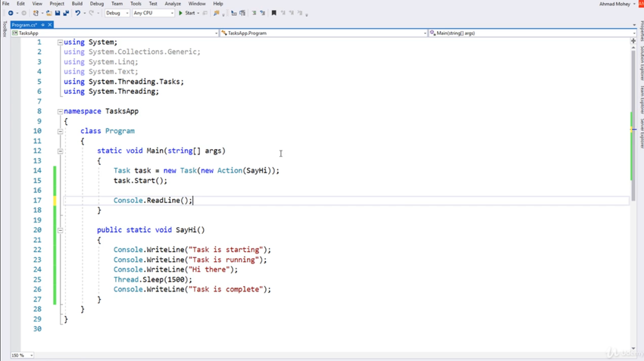Image resolution: width=644 pixels, height=361 pixels.
Task: Open the Debug configuration dropdown
Action: point(117,13)
